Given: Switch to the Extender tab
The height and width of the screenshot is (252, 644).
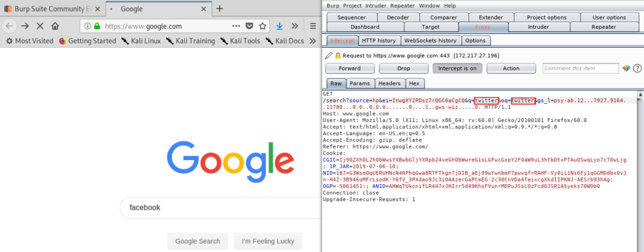Looking at the screenshot, I should [x=491, y=17].
